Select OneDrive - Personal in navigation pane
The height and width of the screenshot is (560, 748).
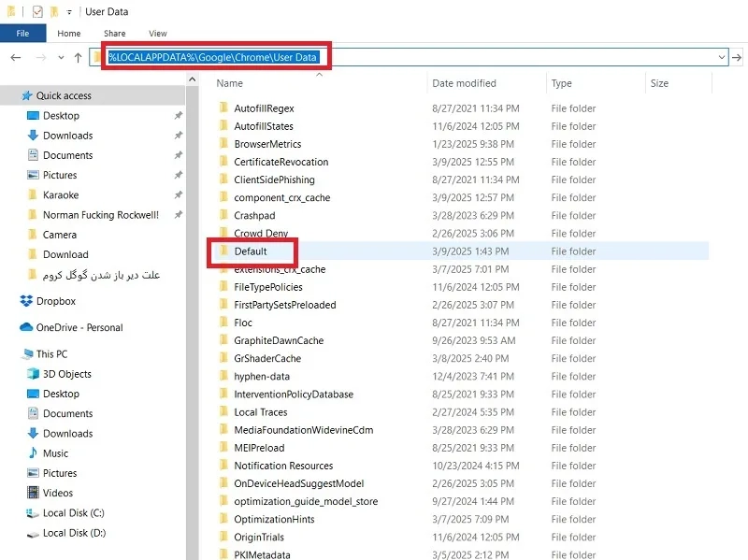click(x=79, y=328)
